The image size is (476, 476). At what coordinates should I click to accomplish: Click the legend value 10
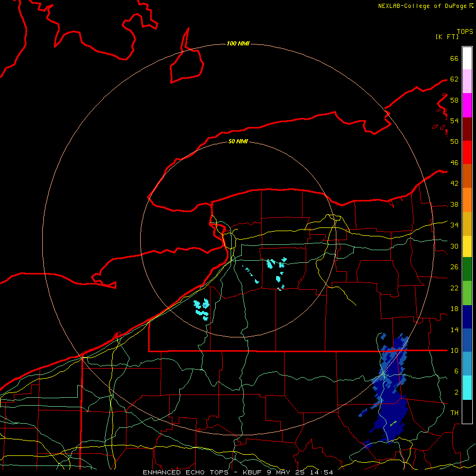(x=454, y=350)
